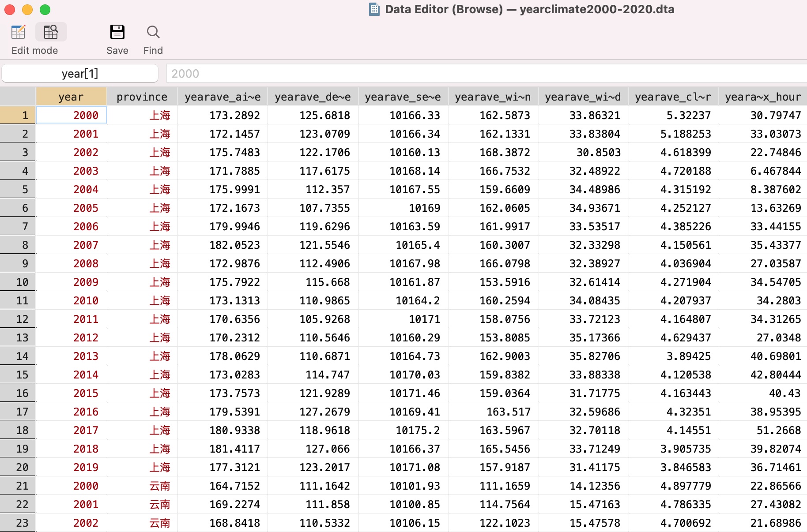Viewport: 807px width, 532px height.
Task: Click the year[1] cell reference box
Action: [80, 73]
